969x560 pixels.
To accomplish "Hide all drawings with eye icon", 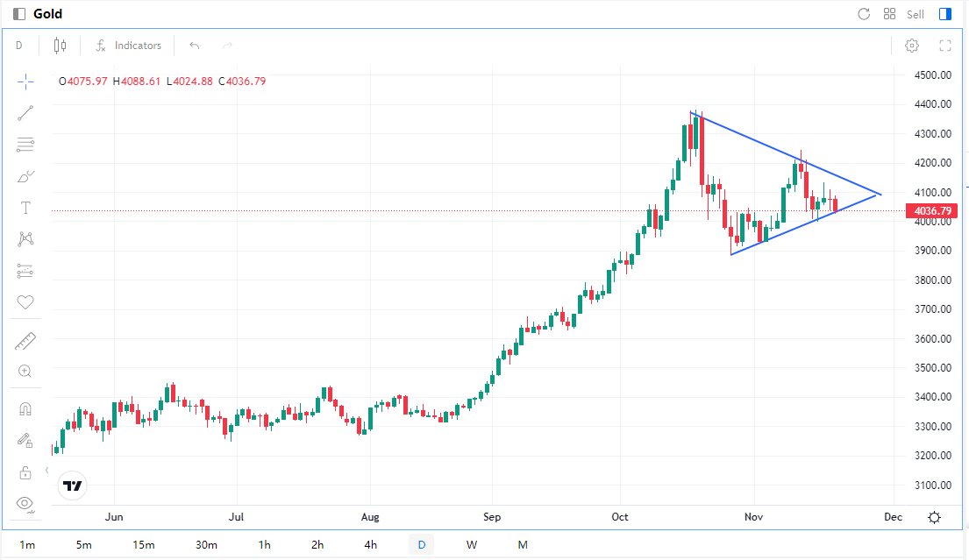I will click(25, 503).
